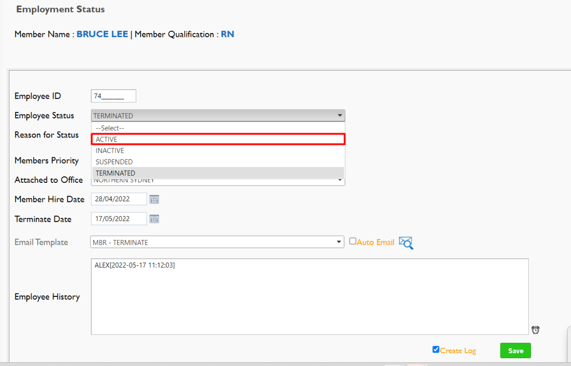The height and width of the screenshot is (366, 571).
Task: Open the Member Hire Date calendar icon
Action: tap(154, 199)
